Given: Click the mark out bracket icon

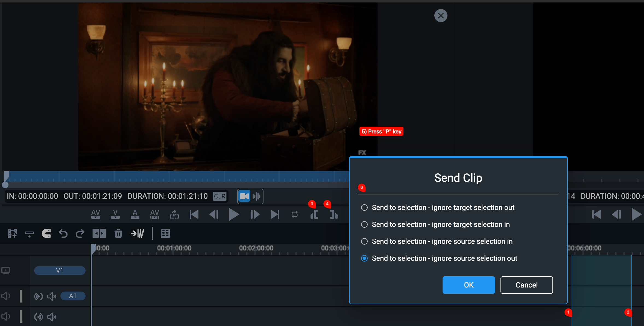Looking at the screenshot, I should pyautogui.click(x=334, y=215).
